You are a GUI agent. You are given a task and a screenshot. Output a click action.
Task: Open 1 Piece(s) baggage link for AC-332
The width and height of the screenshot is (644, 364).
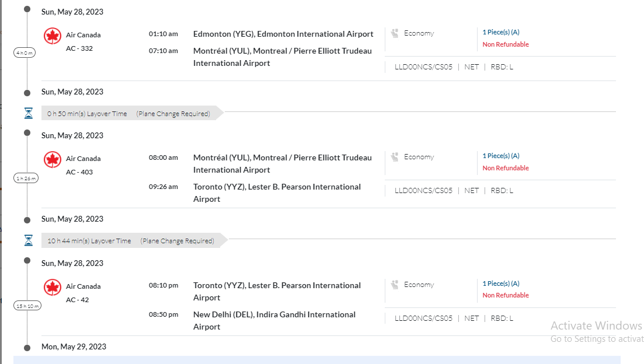click(x=500, y=32)
